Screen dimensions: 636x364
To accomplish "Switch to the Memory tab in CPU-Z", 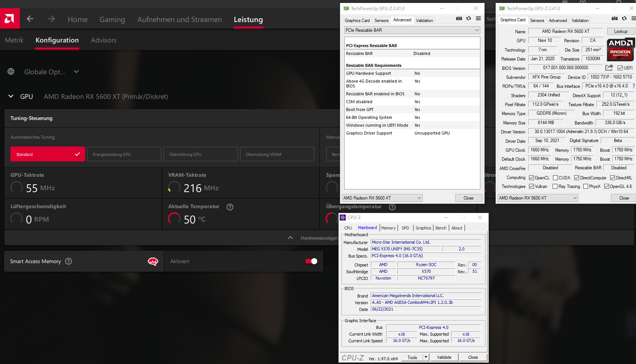I will (x=388, y=228).
